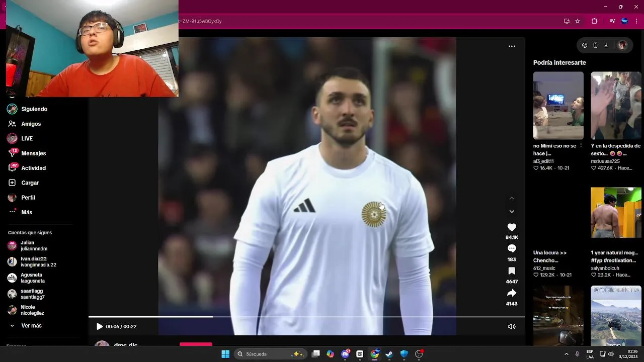
Task: Bookmark this page with Chrome star
Action: pyautogui.click(x=578, y=21)
